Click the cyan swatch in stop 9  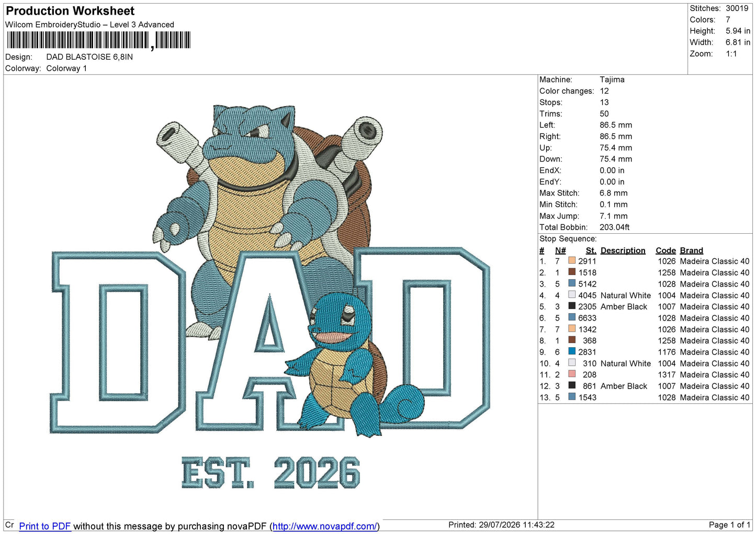click(572, 351)
